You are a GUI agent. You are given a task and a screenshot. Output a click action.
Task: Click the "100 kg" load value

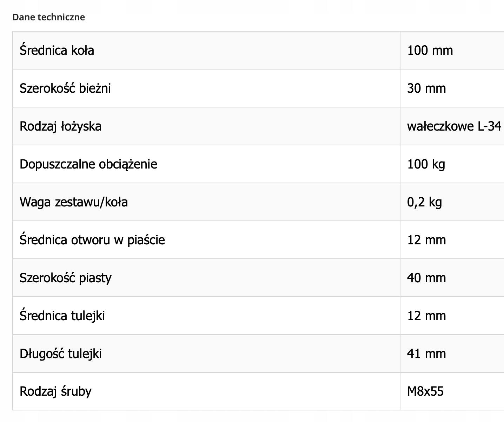click(426, 164)
